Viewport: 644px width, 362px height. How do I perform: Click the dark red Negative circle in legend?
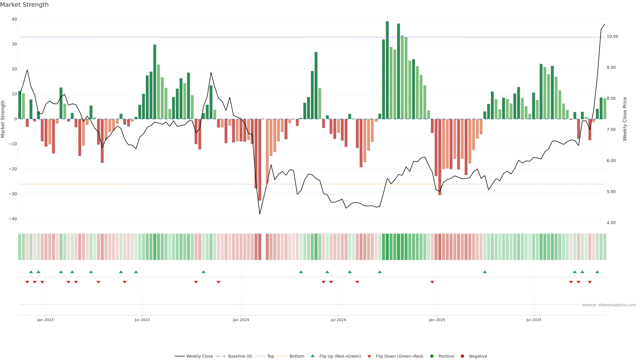point(462,356)
